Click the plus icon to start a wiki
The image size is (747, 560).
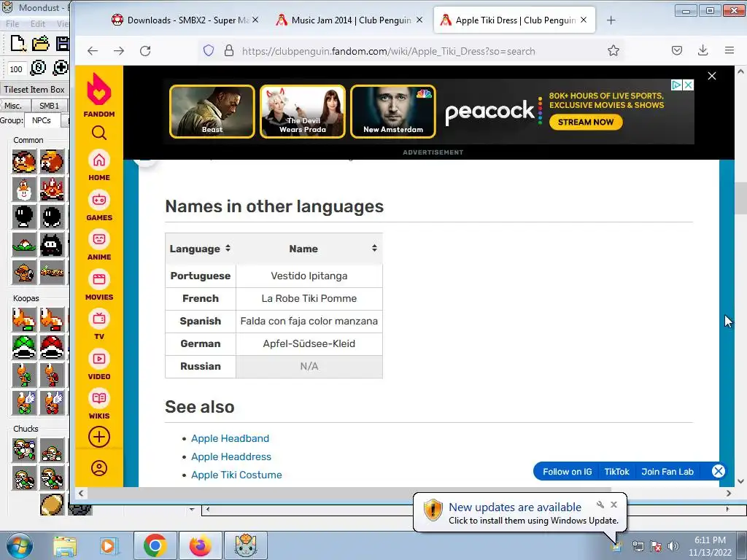pyautogui.click(x=99, y=437)
